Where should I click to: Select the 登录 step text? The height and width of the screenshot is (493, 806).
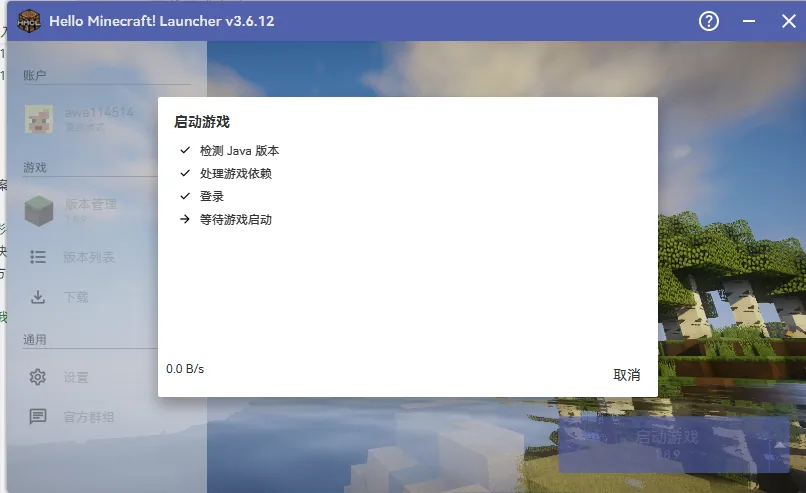212,196
